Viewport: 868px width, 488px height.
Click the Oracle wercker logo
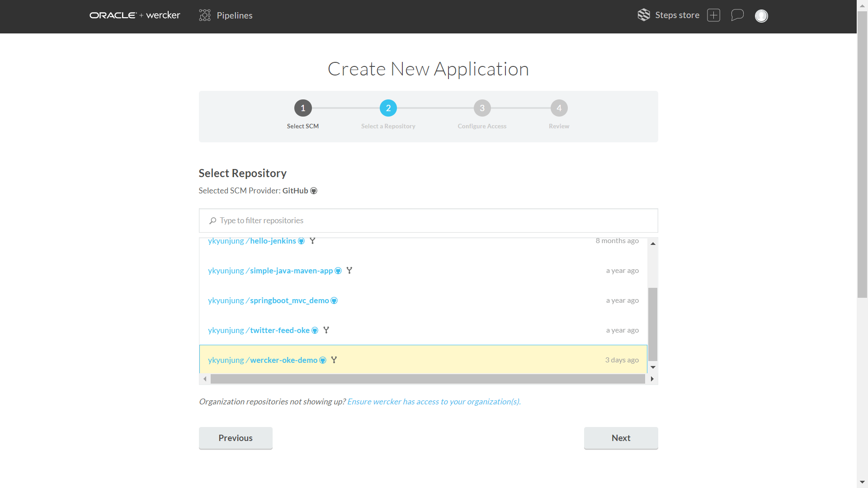tap(135, 15)
